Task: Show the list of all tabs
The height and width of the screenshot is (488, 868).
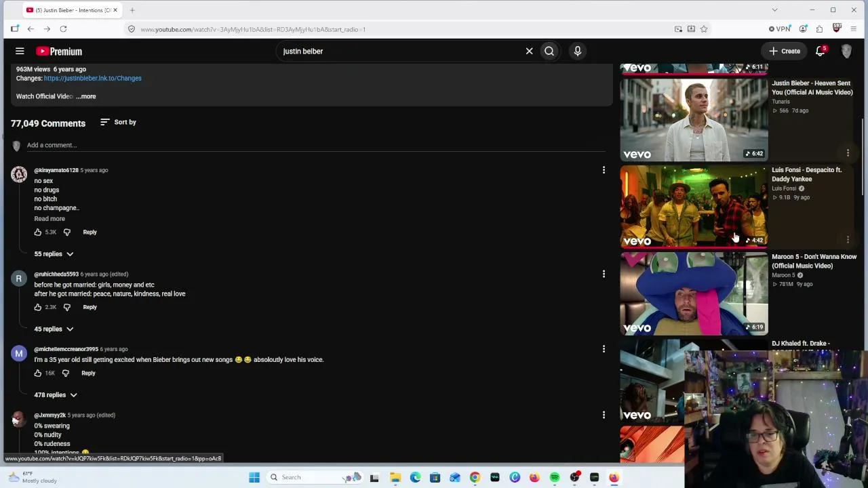Action: tap(774, 10)
